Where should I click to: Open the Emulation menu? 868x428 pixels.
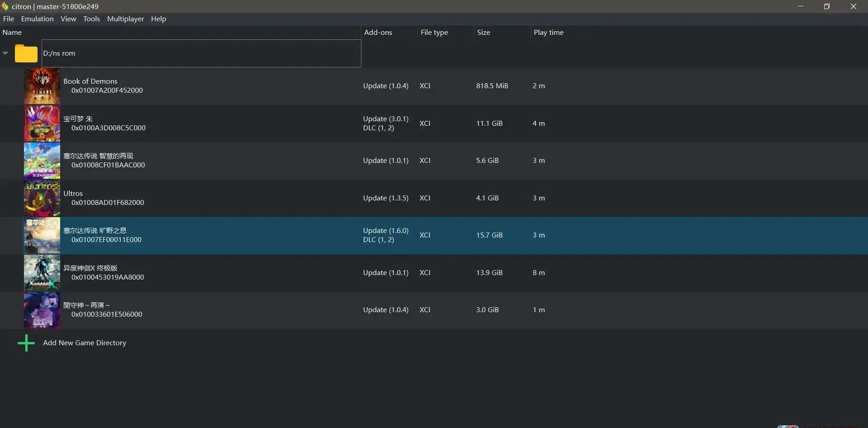[37, 19]
